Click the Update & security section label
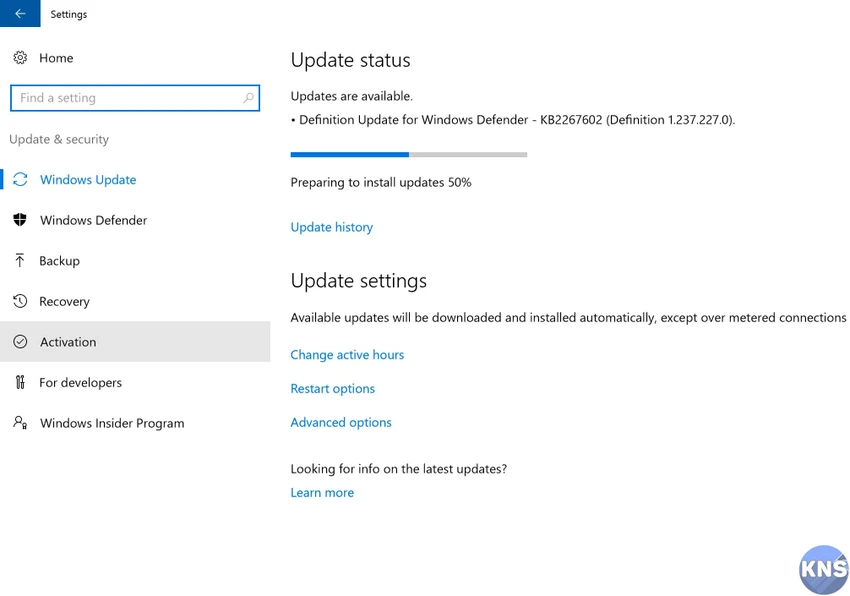 [x=59, y=139]
